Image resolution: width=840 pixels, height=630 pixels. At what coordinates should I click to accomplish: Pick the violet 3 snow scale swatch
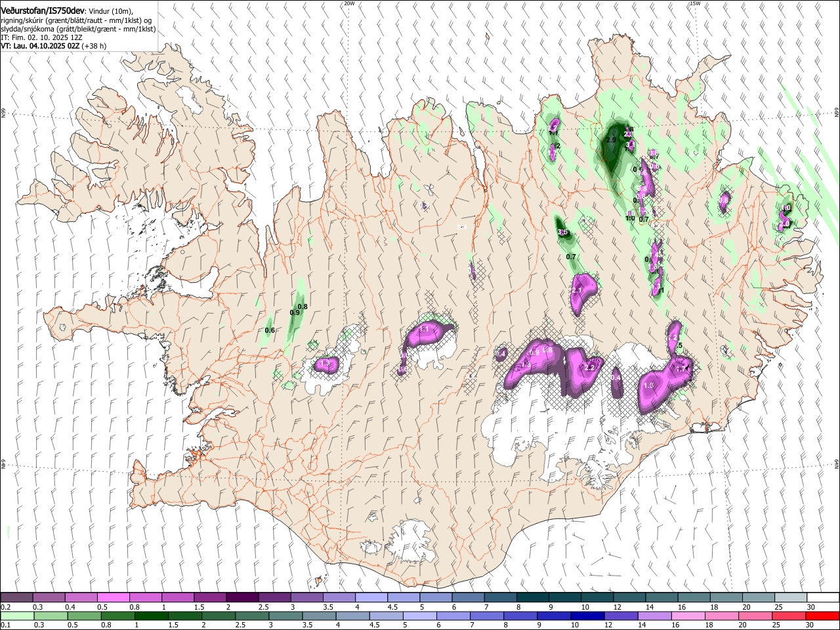[x=306, y=597]
